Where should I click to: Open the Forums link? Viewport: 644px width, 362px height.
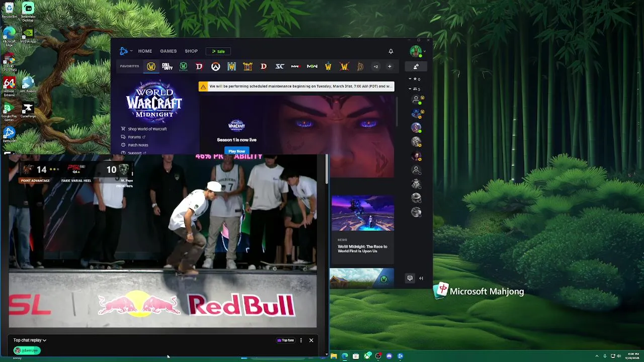point(133,137)
